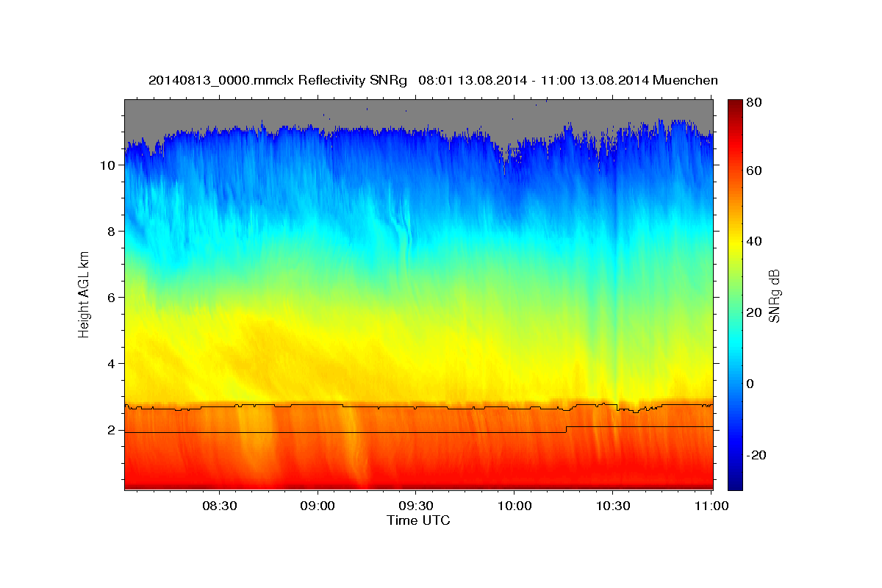Click the colorbar value label 80

tap(754, 103)
